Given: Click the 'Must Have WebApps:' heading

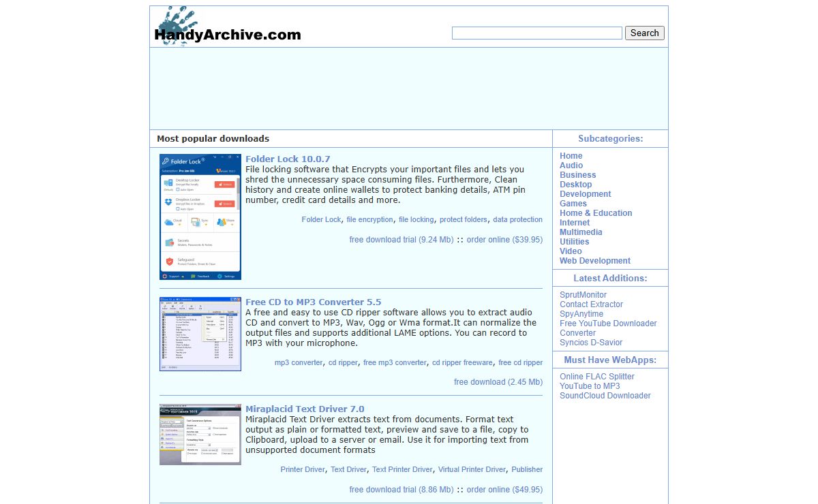Looking at the screenshot, I should 611,360.
